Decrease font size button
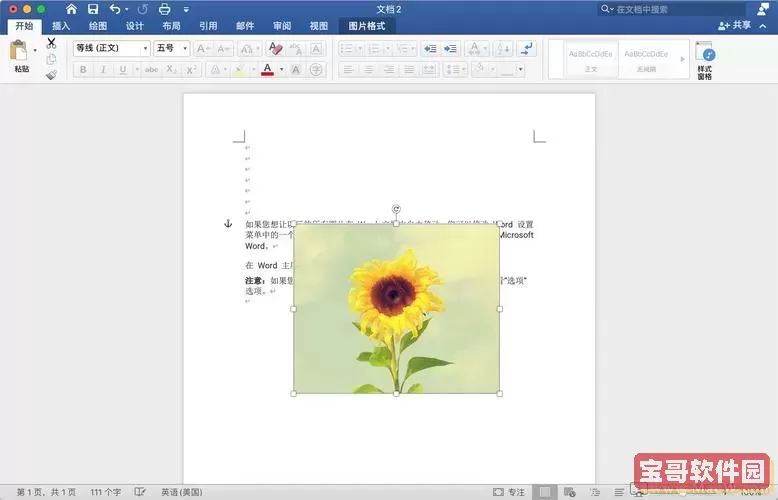Screen dimensions: 778x500 [223, 49]
